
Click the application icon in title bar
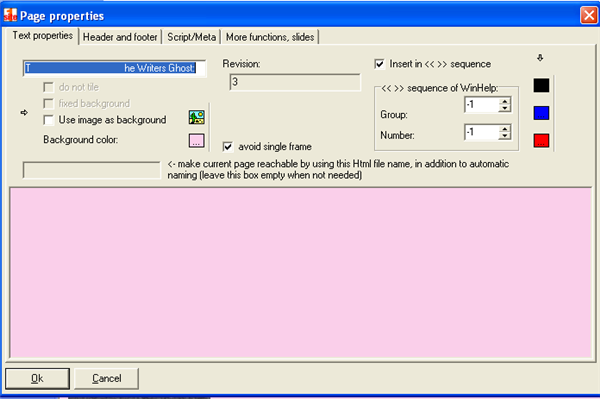point(10,15)
